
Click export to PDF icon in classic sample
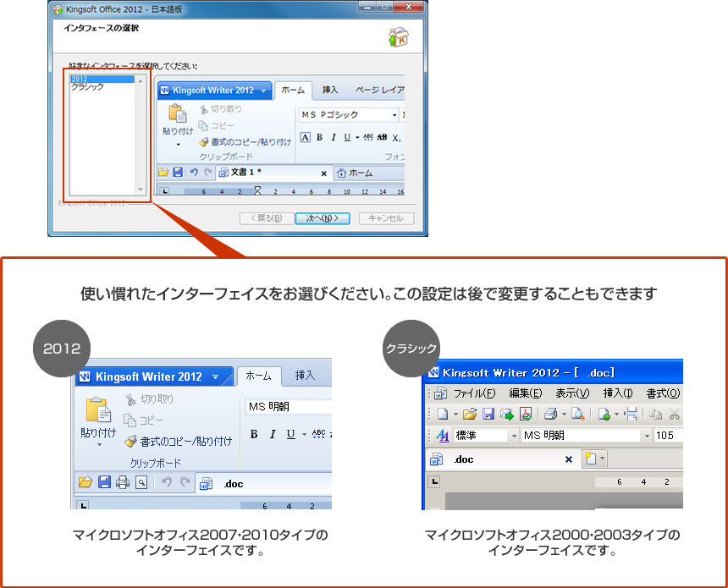pyautogui.click(x=525, y=414)
